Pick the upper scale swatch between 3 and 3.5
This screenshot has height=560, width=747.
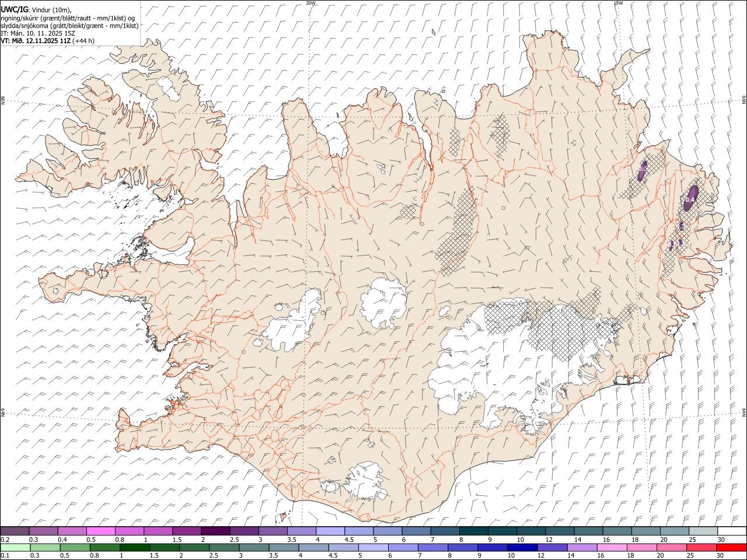273,531
